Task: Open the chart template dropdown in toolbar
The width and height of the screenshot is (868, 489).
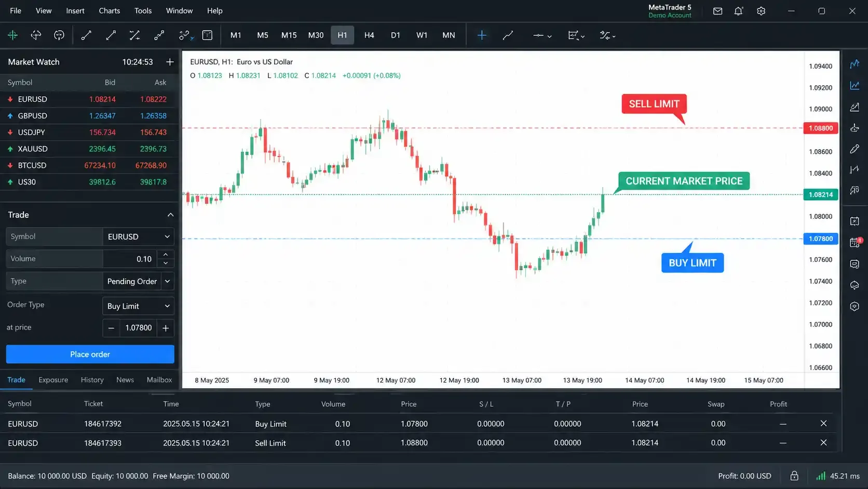Action: pyautogui.click(x=576, y=35)
